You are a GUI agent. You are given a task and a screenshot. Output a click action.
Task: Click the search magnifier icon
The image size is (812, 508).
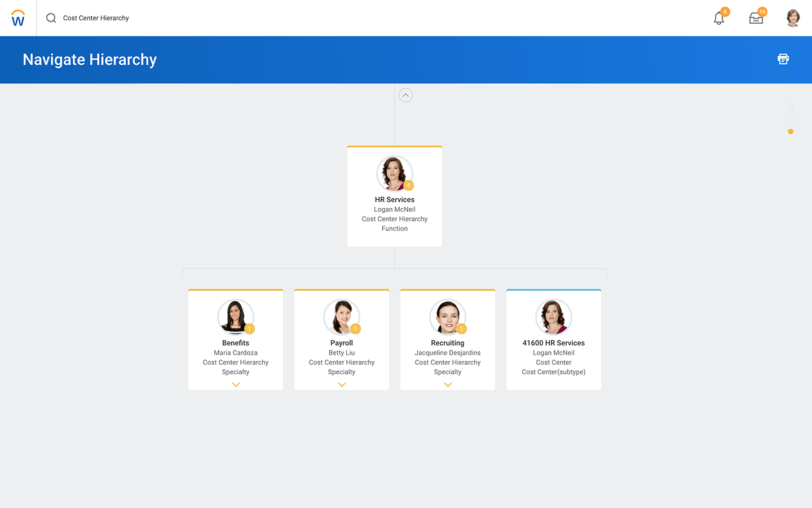(x=51, y=18)
